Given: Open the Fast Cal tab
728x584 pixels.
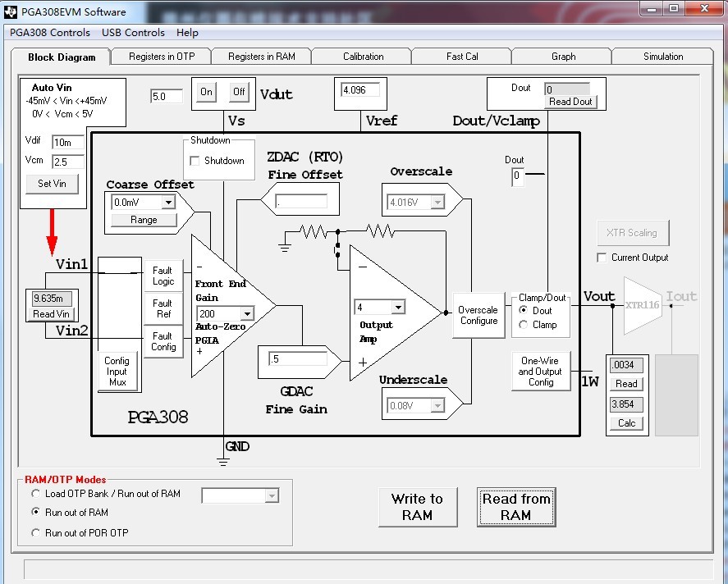Looking at the screenshot, I should click(x=462, y=57).
